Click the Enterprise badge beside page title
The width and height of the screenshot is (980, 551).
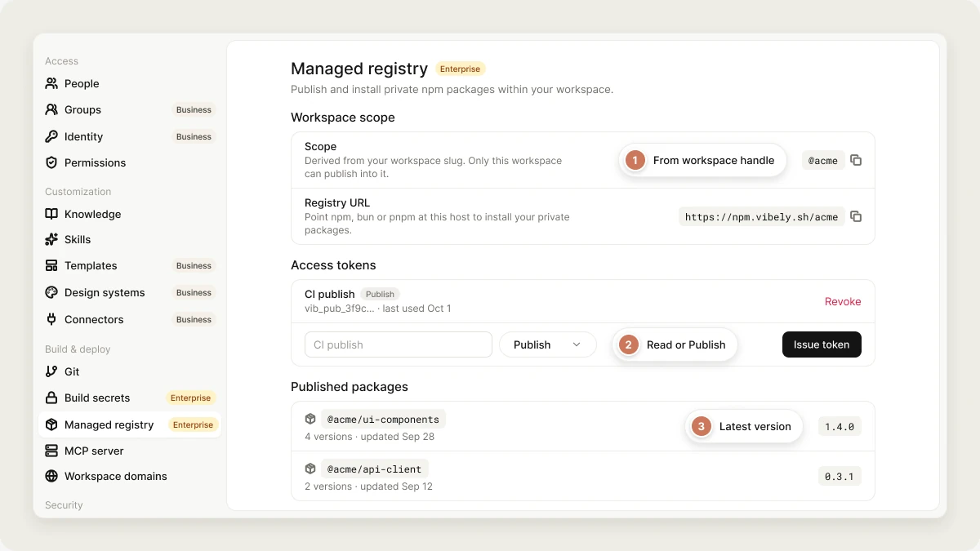(460, 69)
